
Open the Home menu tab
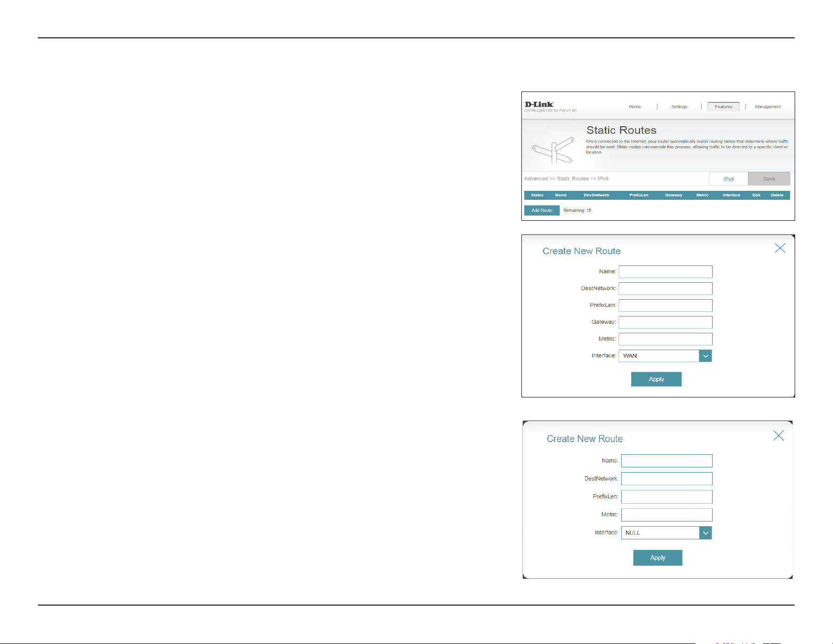635,107
